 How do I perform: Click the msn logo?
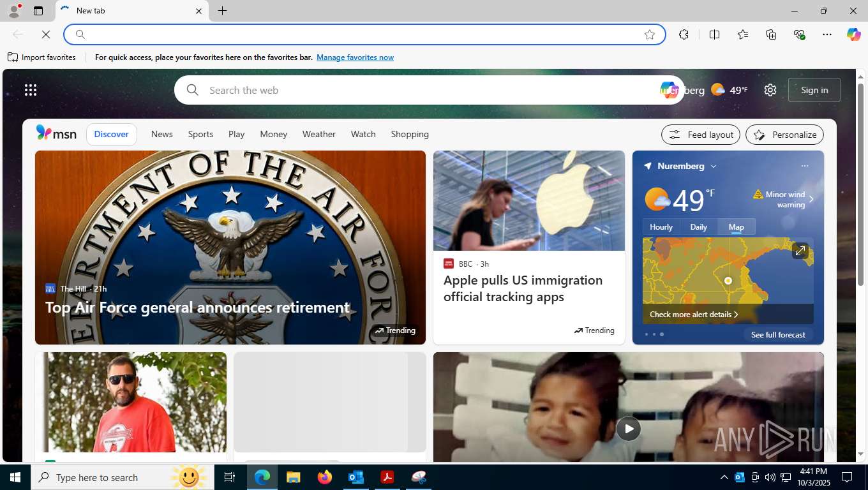[x=56, y=134]
